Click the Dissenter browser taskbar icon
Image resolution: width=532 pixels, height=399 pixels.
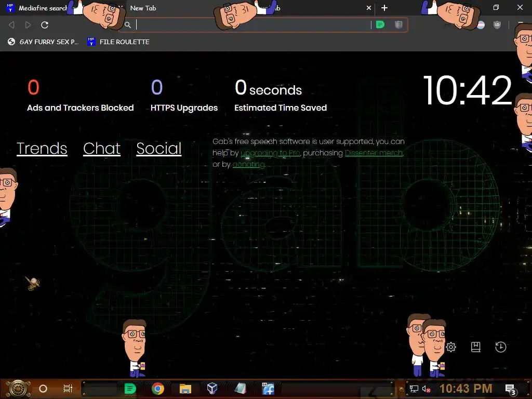click(130, 389)
